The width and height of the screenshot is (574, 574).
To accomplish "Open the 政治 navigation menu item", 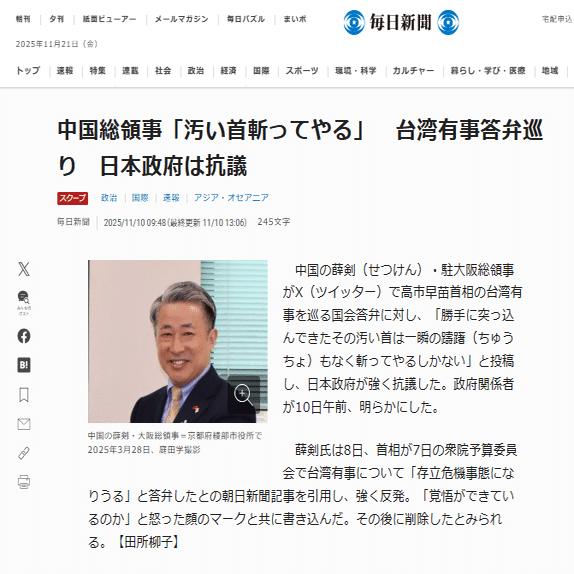I will pyautogui.click(x=195, y=70).
